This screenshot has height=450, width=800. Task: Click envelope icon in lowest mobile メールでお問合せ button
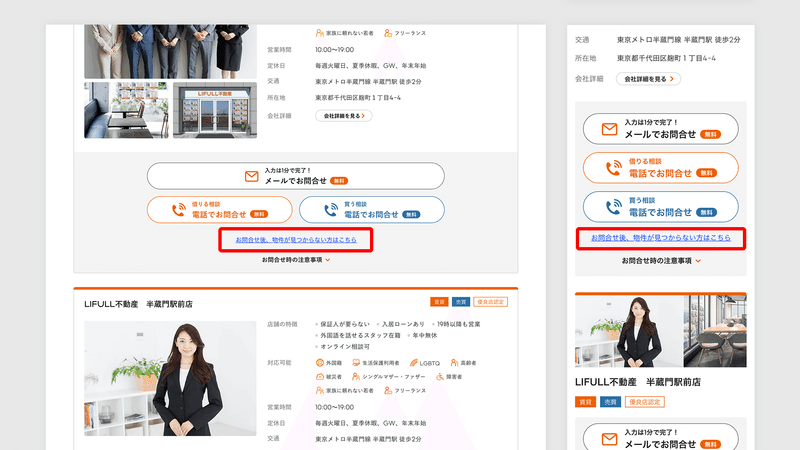(x=609, y=439)
